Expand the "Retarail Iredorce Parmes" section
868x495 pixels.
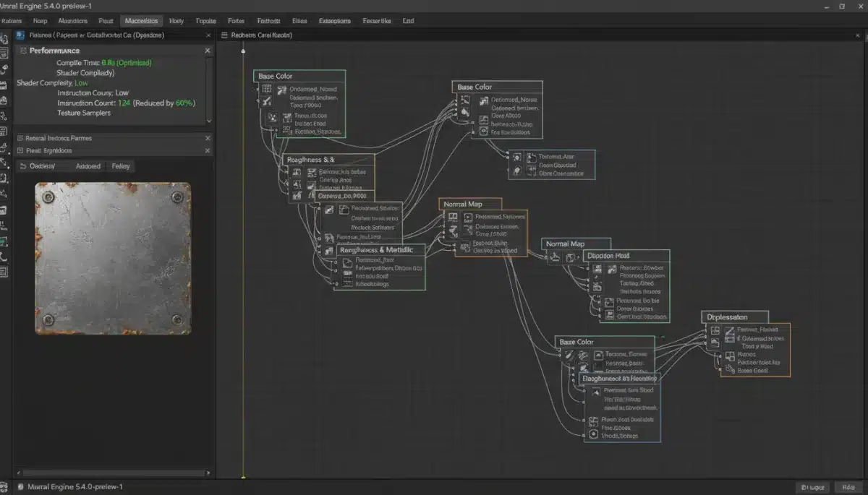click(20, 137)
